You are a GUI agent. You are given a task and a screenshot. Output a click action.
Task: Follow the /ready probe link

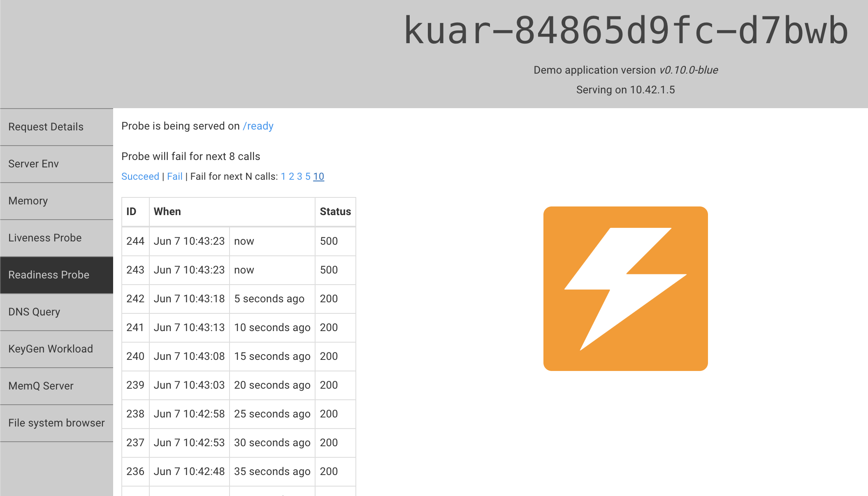tap(258, 126)
